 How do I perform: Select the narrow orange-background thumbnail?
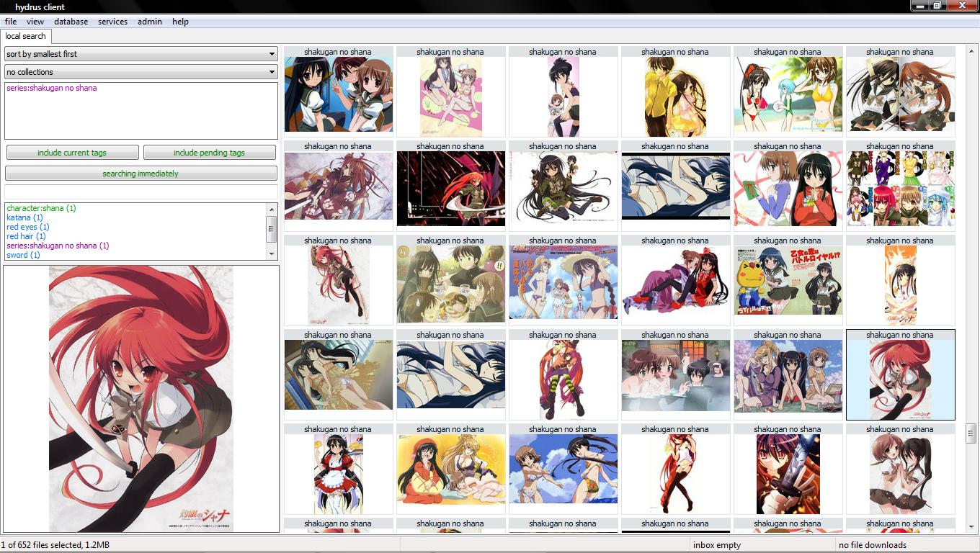point(901,280)
